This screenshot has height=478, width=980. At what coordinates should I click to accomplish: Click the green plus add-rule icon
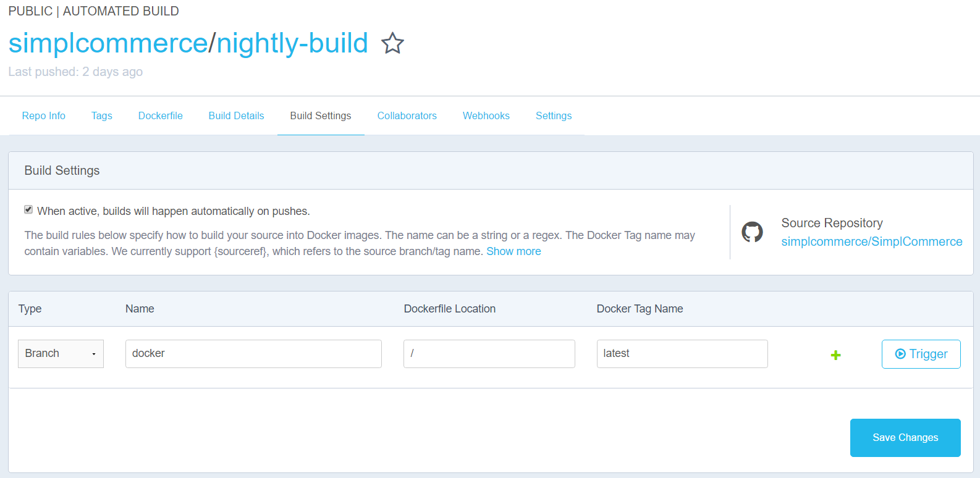pyautogui.click(x=835, y=355)
